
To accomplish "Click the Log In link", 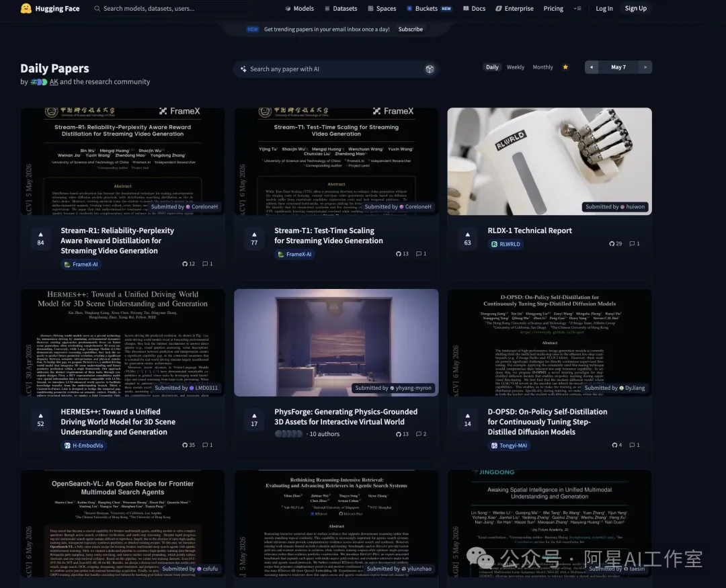I will [x=604, y=8].
